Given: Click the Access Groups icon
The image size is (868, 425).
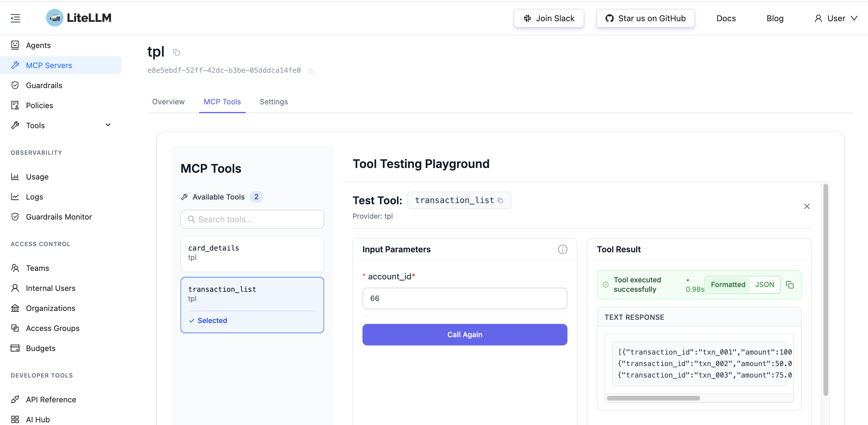Looking at the screenshot, I should pos(15,328).
